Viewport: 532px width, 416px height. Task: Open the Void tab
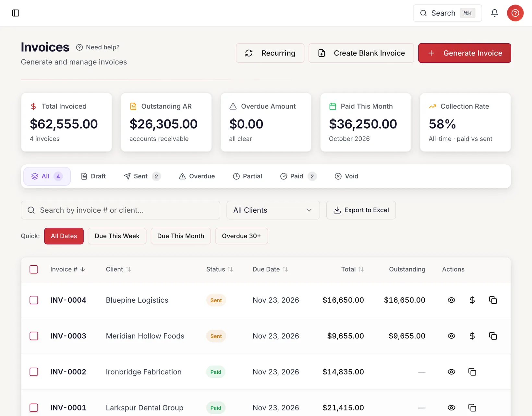pyautogui.click(x=346, y=176)
